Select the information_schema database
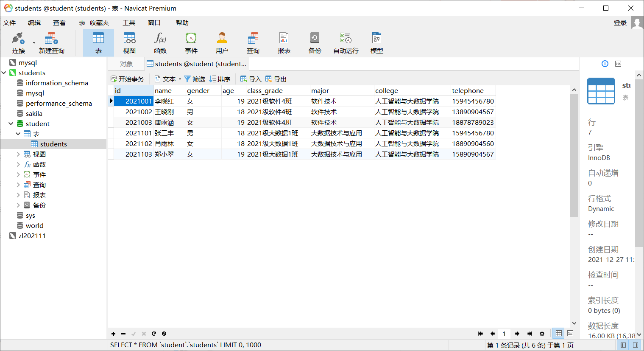 57,83
